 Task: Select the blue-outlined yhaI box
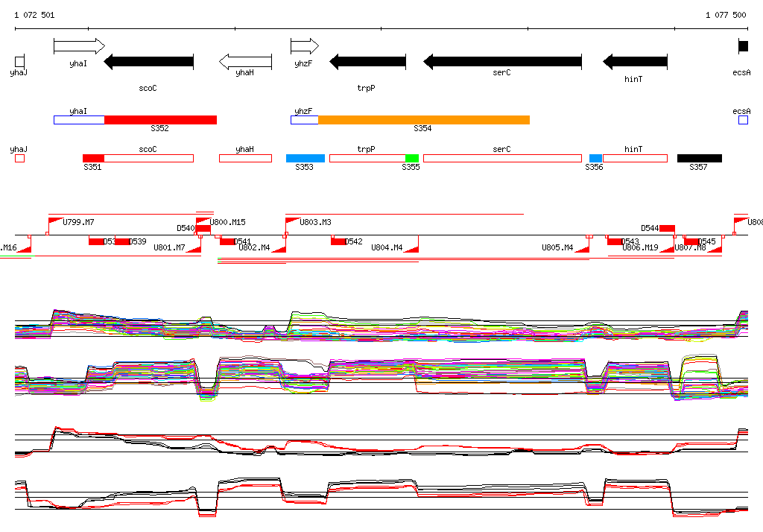(x=79, y=120)
